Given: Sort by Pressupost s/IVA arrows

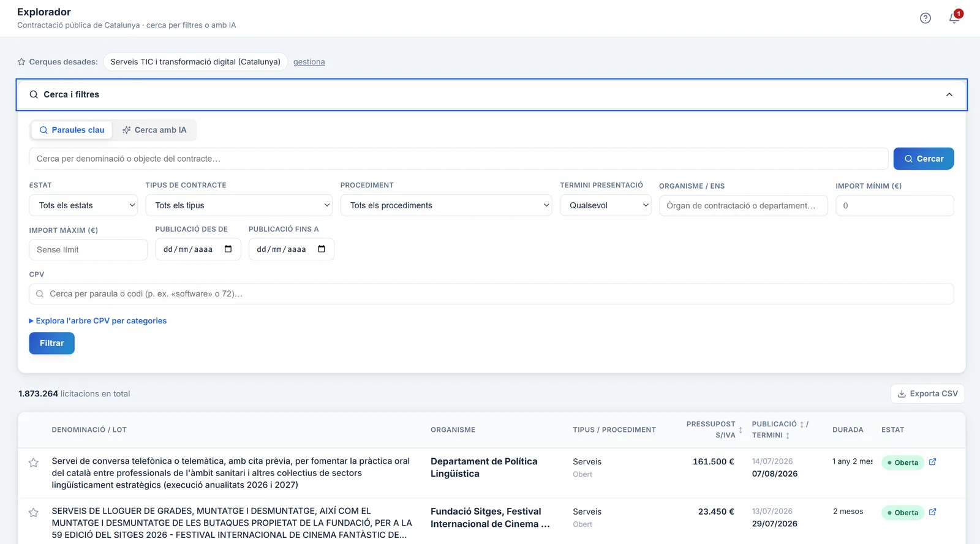Looking at the screenshot, I should (741, 429).
